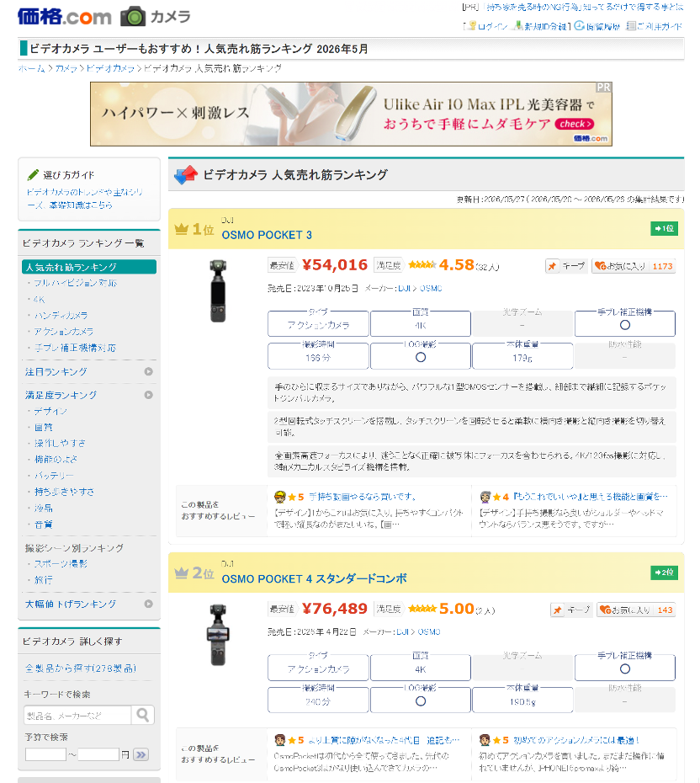Select 4K ranking in sidebar

(39, 300)
